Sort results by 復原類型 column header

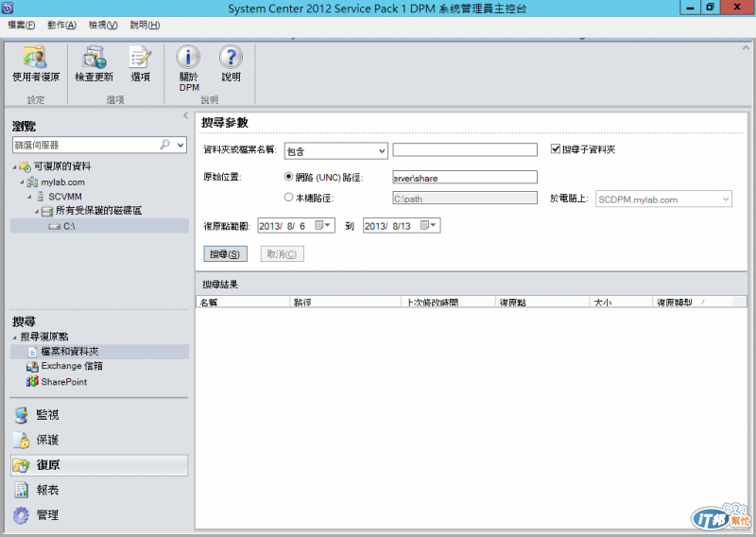[693, 302]
